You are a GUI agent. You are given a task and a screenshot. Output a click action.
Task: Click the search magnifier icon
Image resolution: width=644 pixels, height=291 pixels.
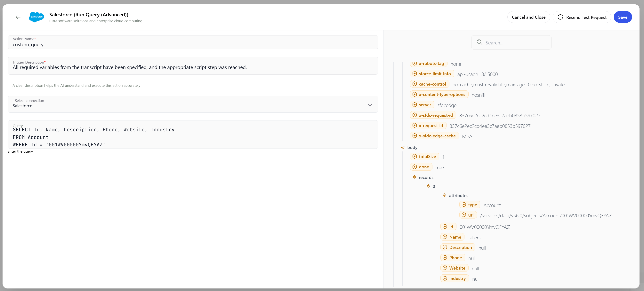point(479,42)
